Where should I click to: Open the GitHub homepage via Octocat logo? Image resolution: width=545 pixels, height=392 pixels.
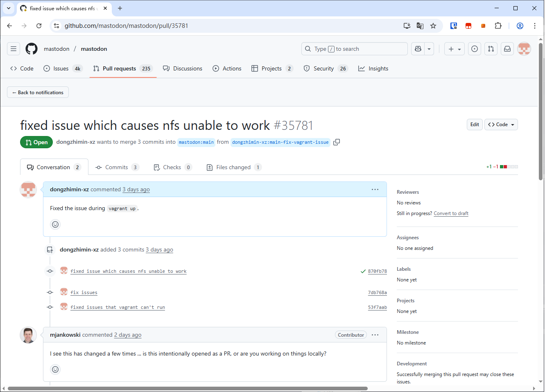32,49
